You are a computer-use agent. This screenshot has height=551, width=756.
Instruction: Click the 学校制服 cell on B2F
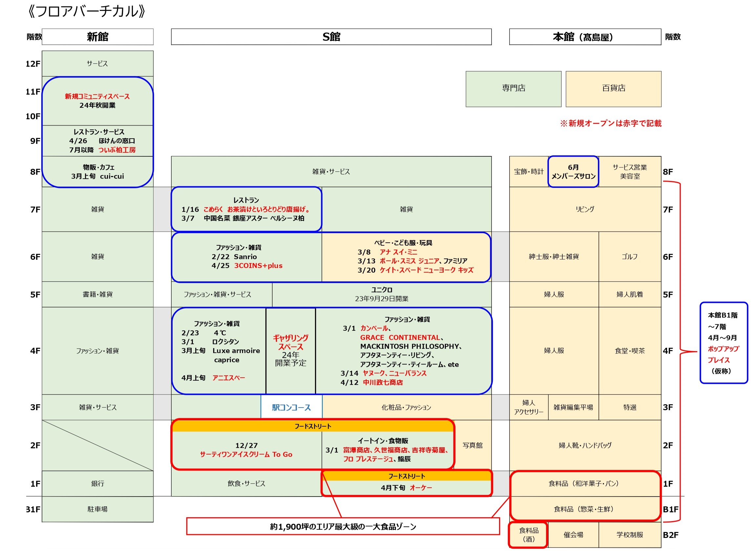[630, 535]
